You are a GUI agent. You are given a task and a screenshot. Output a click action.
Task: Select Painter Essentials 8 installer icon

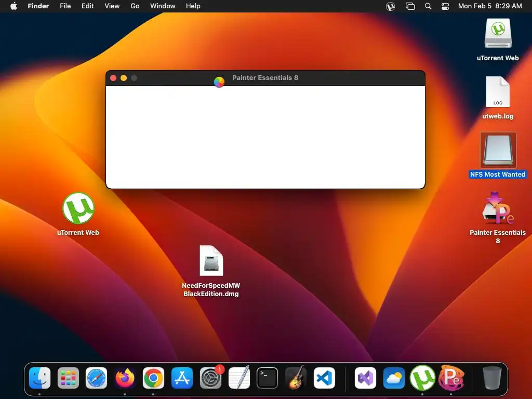pyautogui.click(x=498, y=208)
